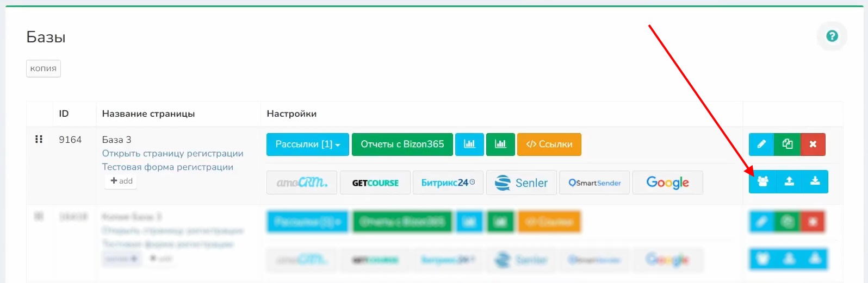
Task: Click the Google integration button
Action: tap(667, 183)
